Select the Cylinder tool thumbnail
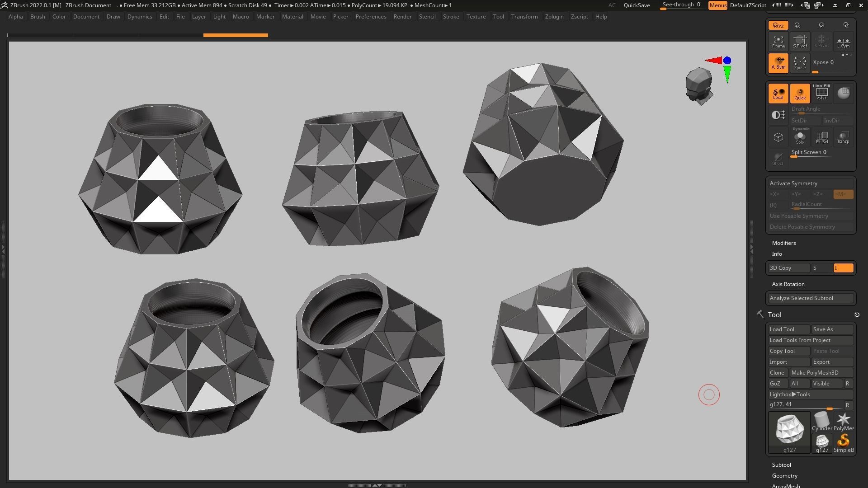 821,422
